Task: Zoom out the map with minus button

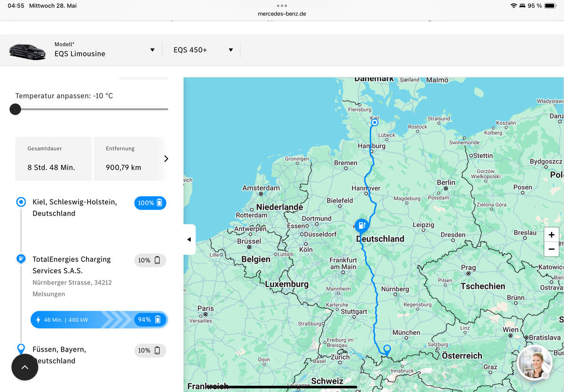Action: [551, 249]
